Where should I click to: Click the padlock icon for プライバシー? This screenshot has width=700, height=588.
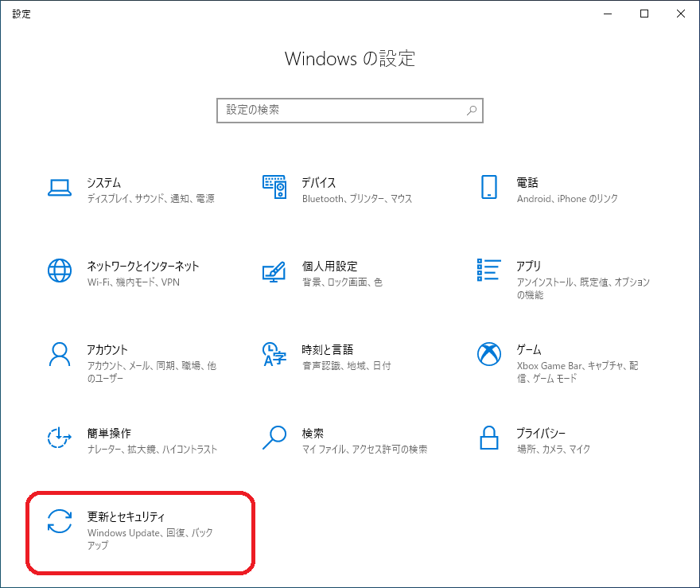pyautogui.click(x=489, y=438)
